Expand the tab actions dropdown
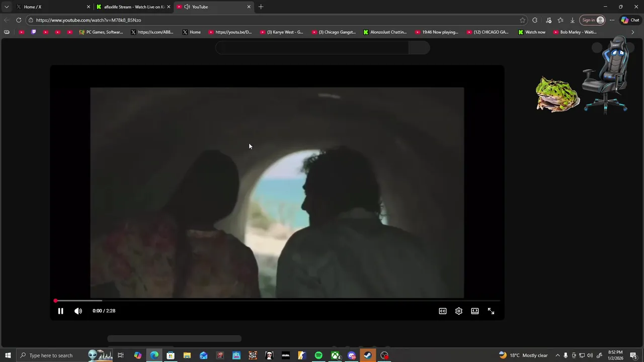Image resolution: width=644 pixels, height=362 pixels. click(7, 7)
